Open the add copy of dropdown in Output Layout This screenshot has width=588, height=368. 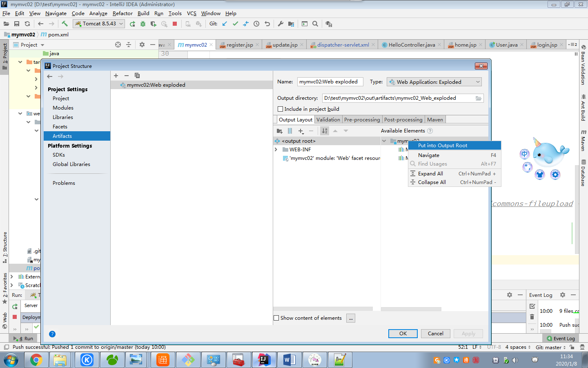click(x=301, y=131)
